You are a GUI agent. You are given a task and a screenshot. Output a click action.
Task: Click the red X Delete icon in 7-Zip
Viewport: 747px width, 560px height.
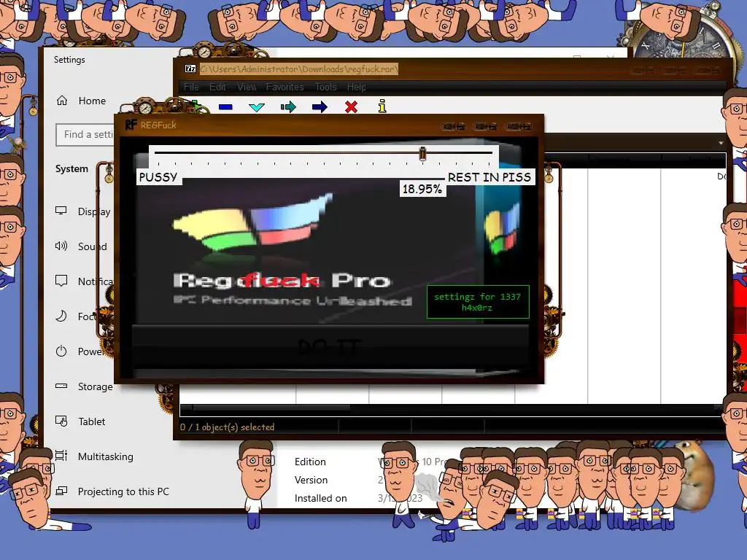[x=351, y=106]
